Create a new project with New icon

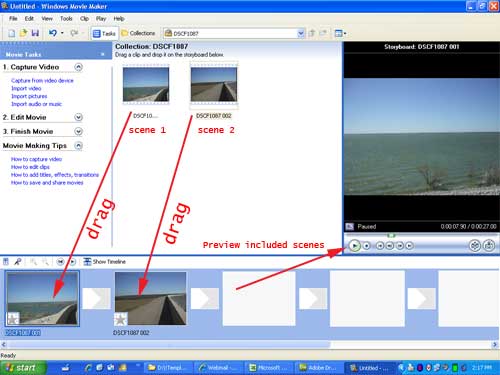click(12, 33)
